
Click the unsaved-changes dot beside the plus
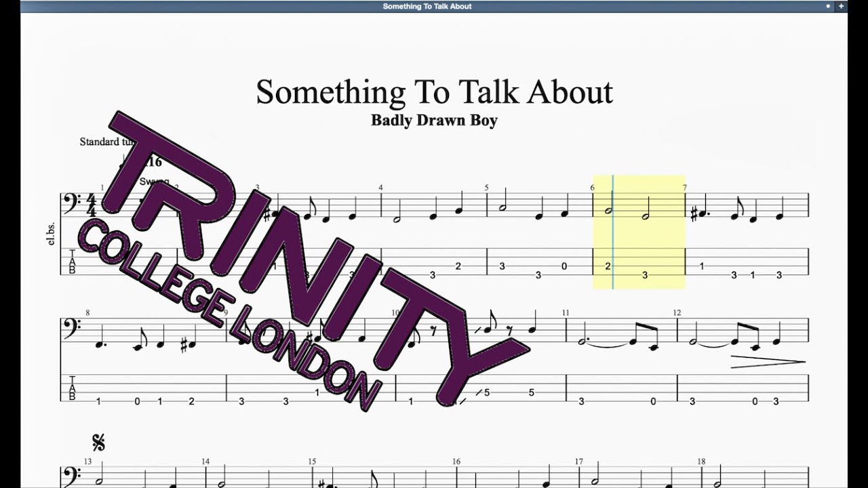[x=828, y=6]
